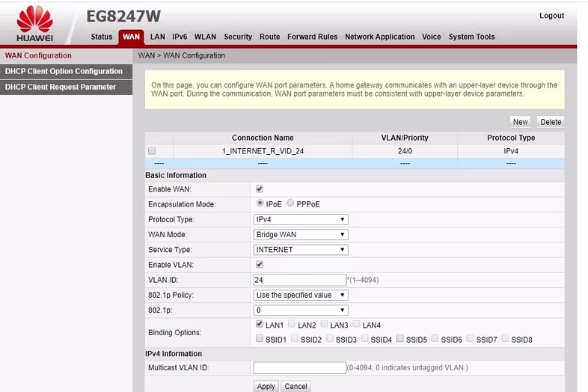588x392 pixels.
Task: Open Forward Rules tab
Action: click(x=313, y=37)
